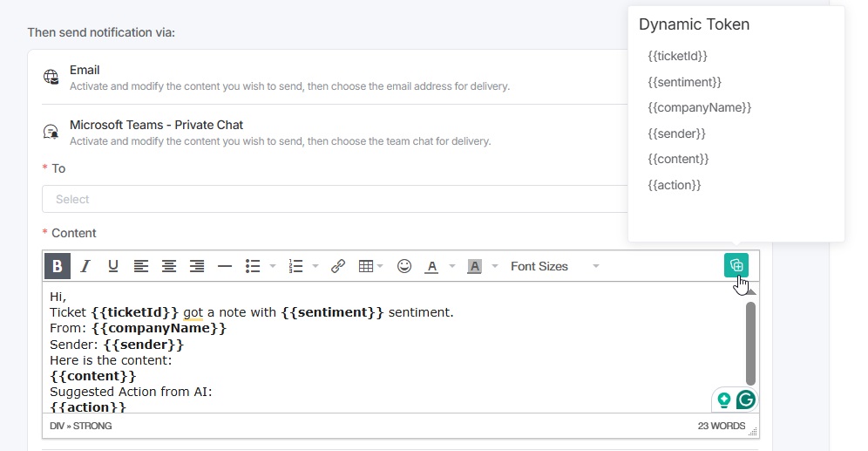
Task: Center align the content text
Action: tap(169, 266)
